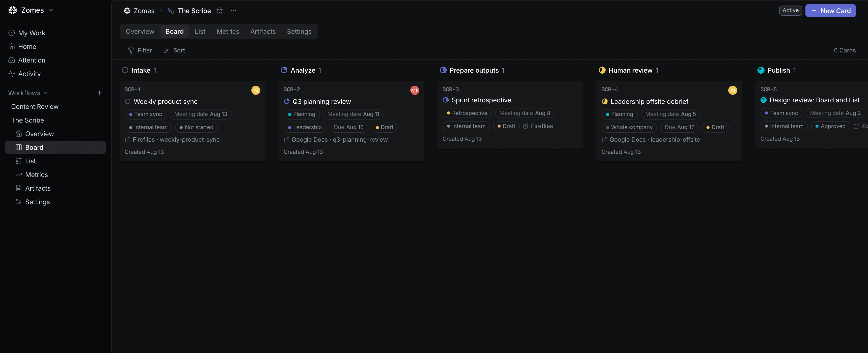Switch to the Overview tab
The width and height of the screenshot is (868, 353).
[140, 31]
